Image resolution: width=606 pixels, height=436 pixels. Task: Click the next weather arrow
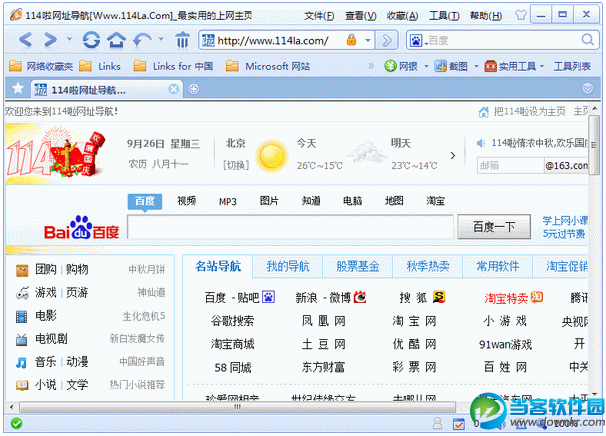click(x=453, y=156)
